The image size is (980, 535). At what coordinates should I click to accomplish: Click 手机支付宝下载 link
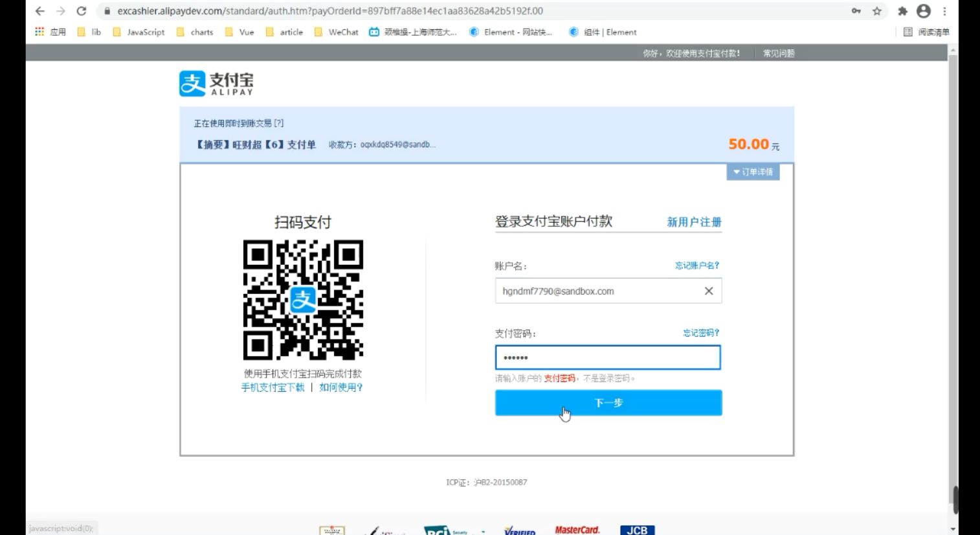[x=273, y=387]
